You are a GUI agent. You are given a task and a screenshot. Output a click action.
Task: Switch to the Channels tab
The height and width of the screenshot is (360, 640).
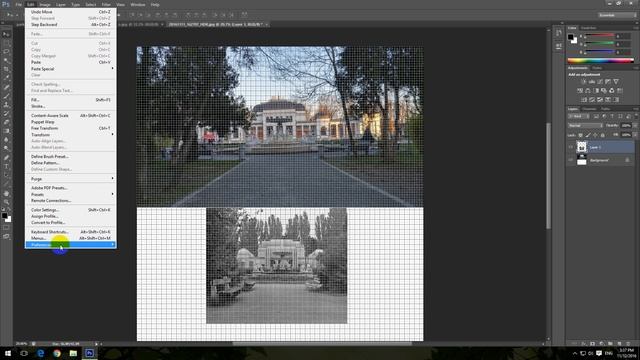pyautogui.click(x=589, y=109)
